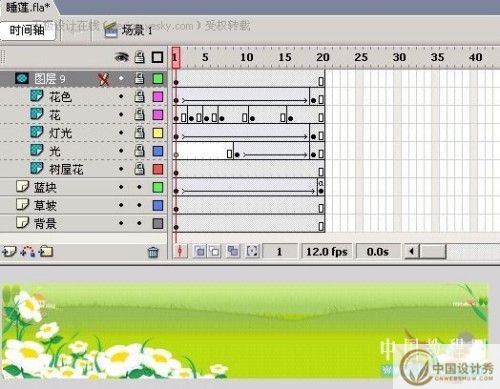
Task: Hide the 蓝块 layer visibility dot
Action: point(121,187)
